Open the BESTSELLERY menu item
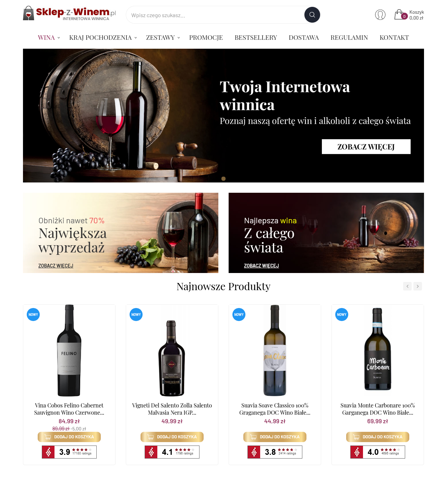Viewport: 448px width, 486px height. pyautogui.click(x=256, y=38)
